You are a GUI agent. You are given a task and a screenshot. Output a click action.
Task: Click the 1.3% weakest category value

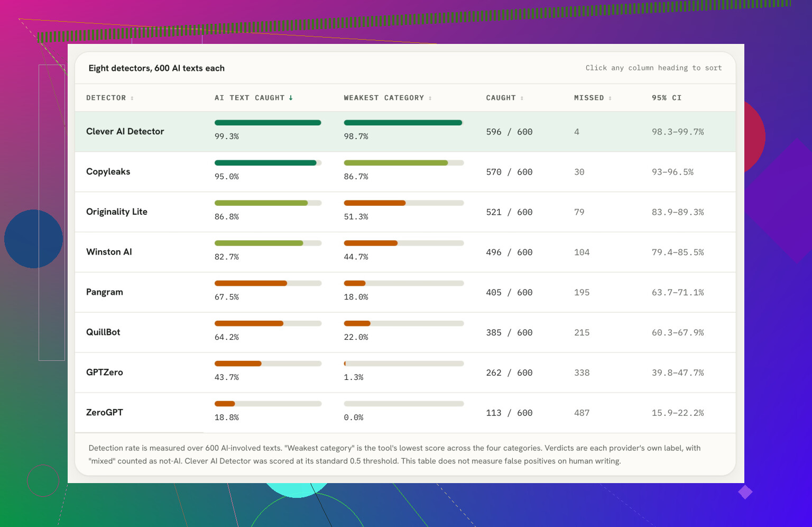354,378
